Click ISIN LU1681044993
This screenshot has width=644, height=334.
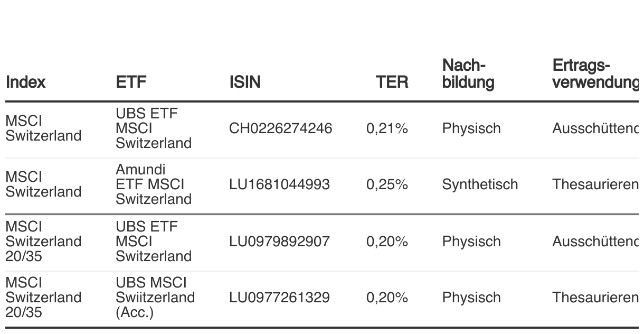click(279, 185)
